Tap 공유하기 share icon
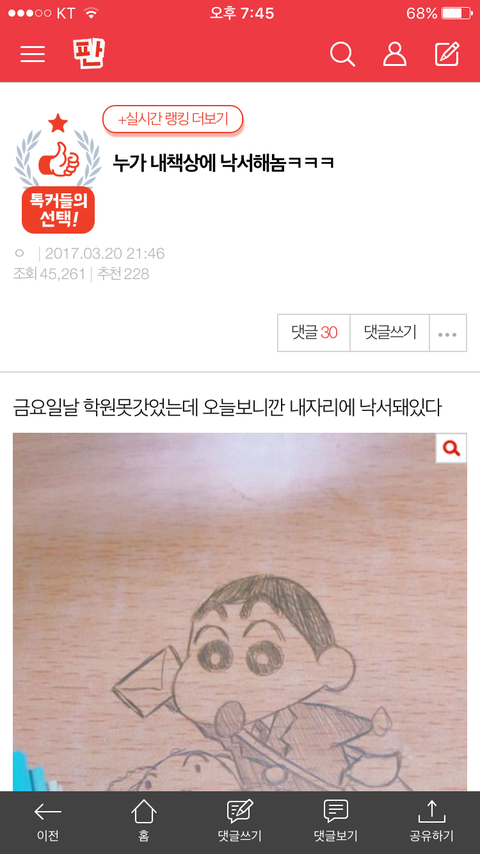Viewport: 480px width, 854px height. pyautogui.click(x=432, y=821)
